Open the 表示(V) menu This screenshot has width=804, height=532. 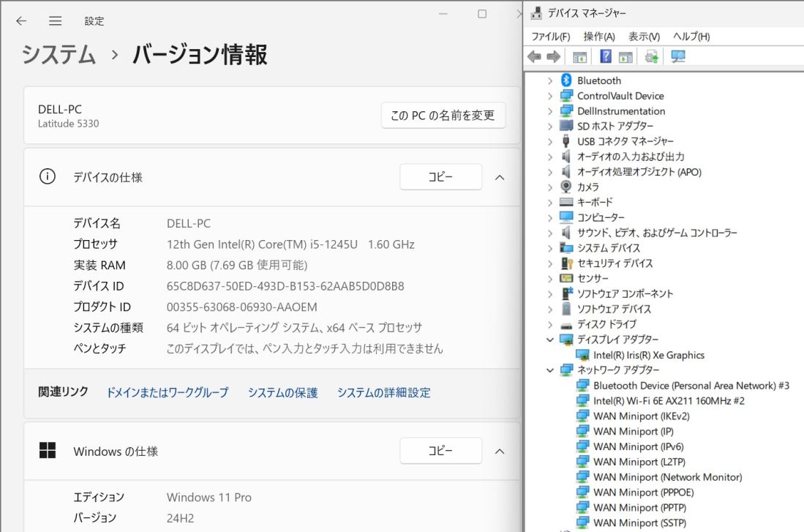click(x=644, y=37)
